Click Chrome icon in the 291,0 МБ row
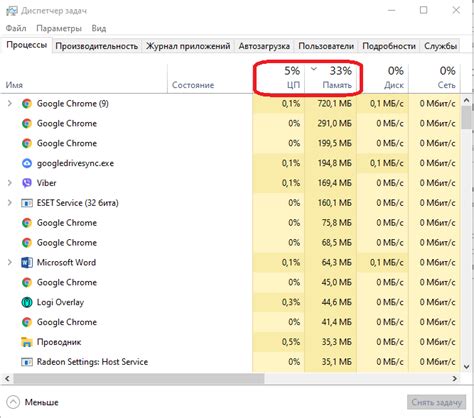Screen dimensions: 474x418 tap(27, 124)
